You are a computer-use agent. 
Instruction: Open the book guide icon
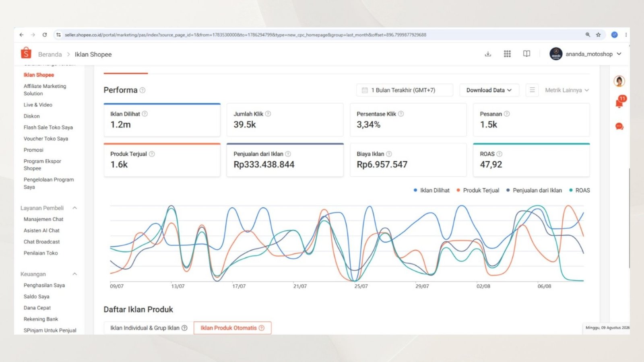tap(526, 54)
